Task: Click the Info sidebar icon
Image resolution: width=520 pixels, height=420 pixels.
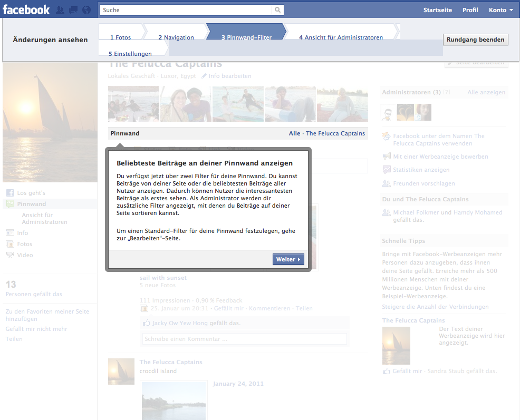Action: [x=10, y=233]
